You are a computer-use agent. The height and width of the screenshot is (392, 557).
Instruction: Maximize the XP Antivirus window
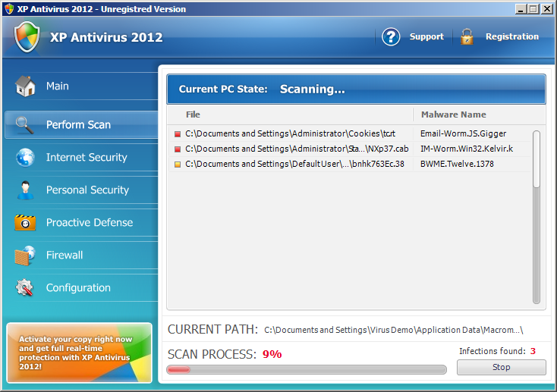[x=533, y=9]
